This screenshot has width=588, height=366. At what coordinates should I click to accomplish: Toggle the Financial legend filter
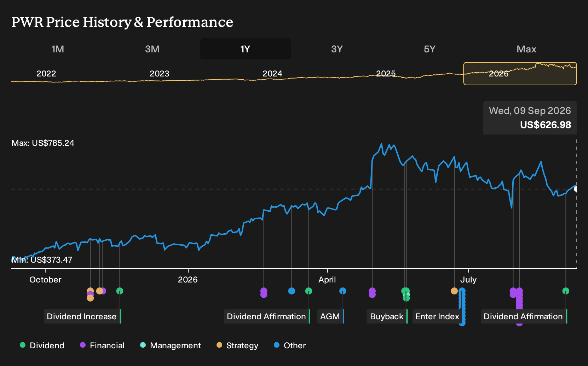coord(102,345)
